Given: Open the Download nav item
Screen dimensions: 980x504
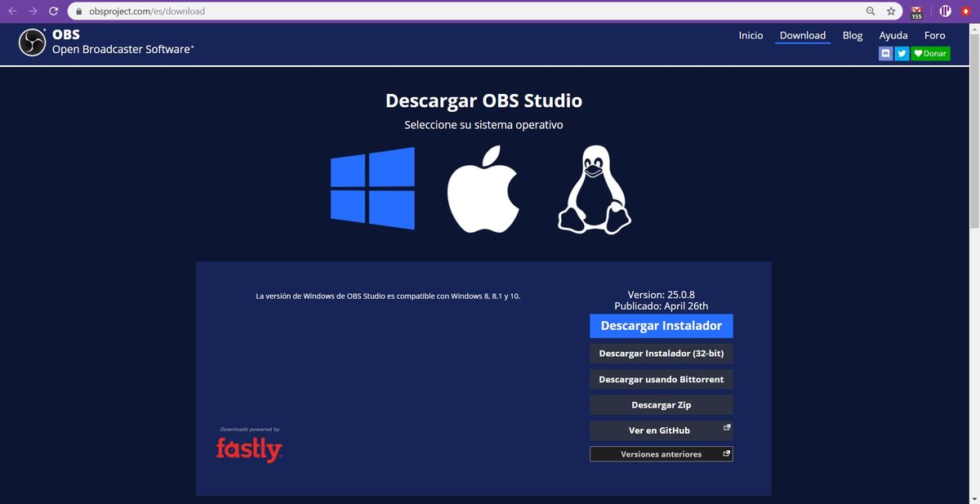Looking at the screenshot, I should (x=803, y=35).
